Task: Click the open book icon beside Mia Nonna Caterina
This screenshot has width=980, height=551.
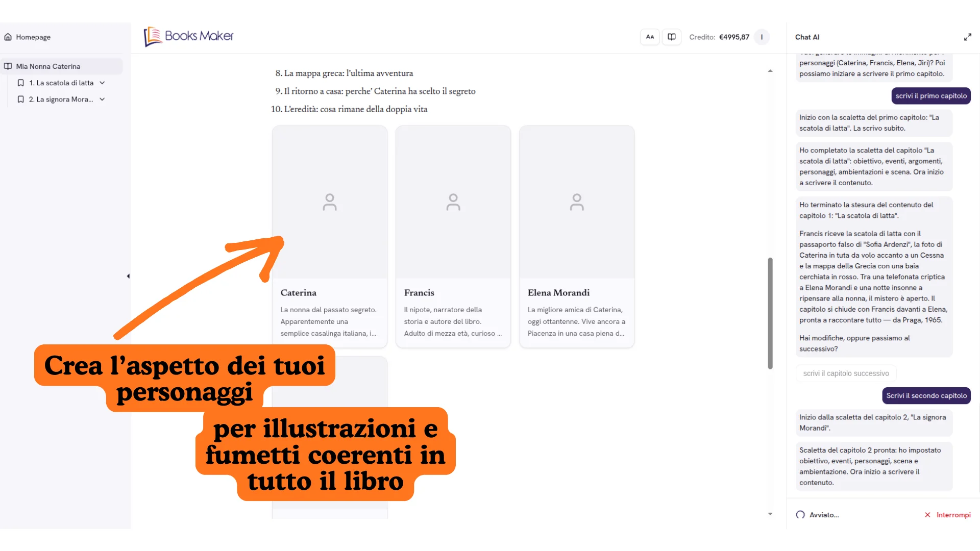Action: point(8,66)
